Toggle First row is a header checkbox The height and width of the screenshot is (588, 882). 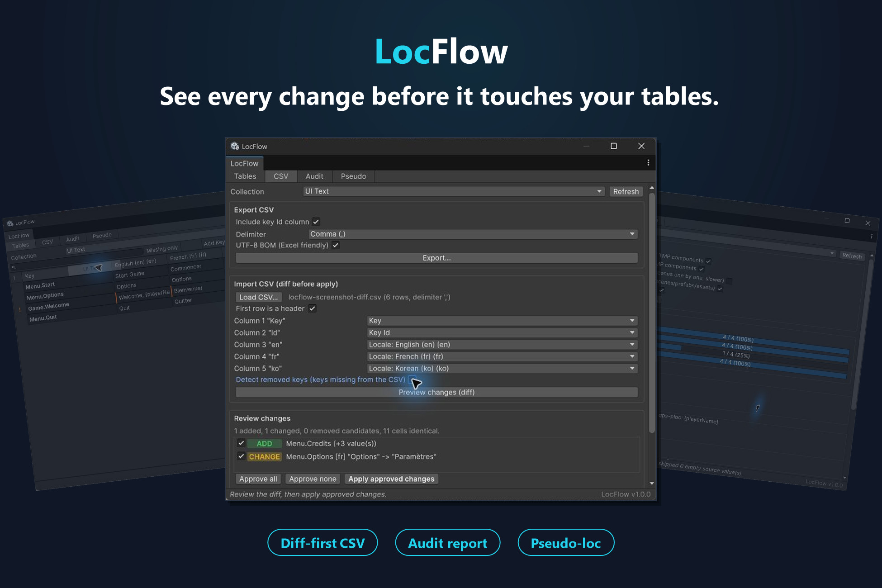312,308
